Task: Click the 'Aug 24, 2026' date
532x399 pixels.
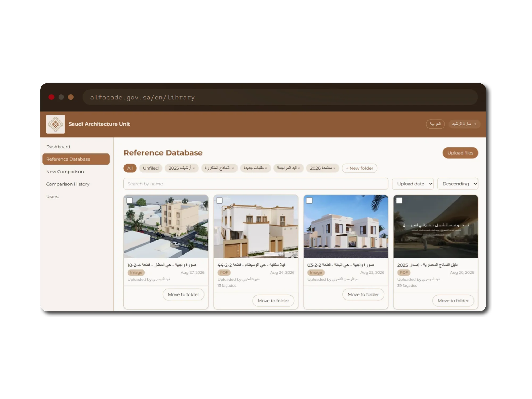Action: pyautogui.click(x=282, y=273)
